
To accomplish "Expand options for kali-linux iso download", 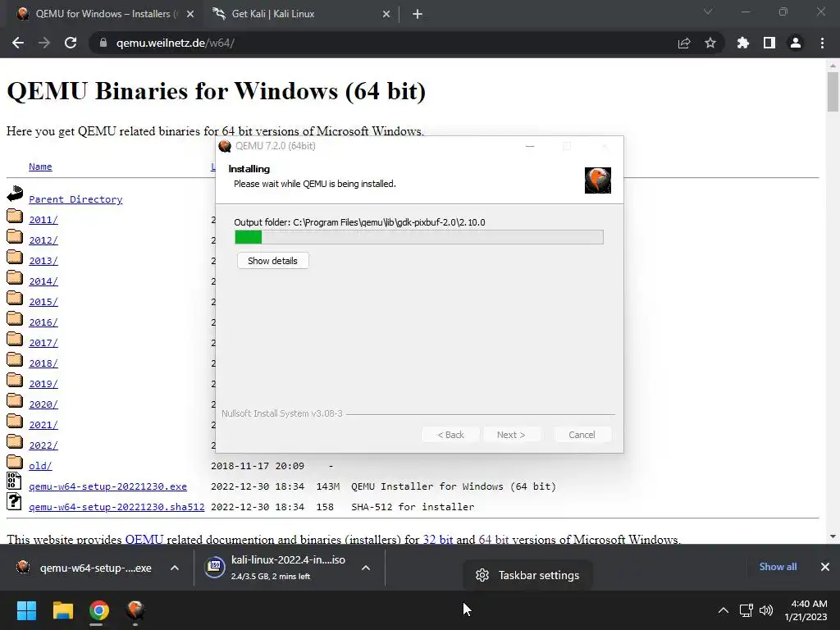I will 366,568.
